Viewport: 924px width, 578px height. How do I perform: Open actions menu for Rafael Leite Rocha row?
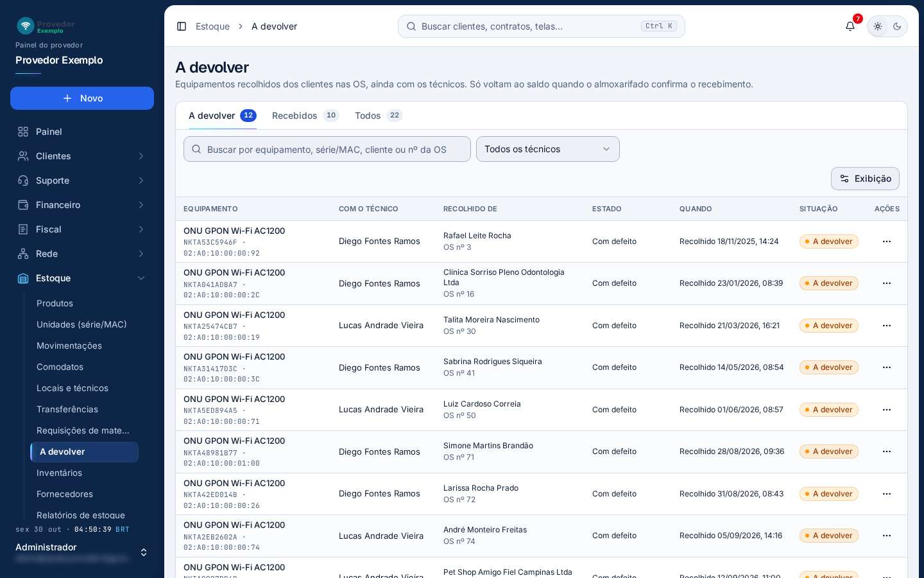887,241
